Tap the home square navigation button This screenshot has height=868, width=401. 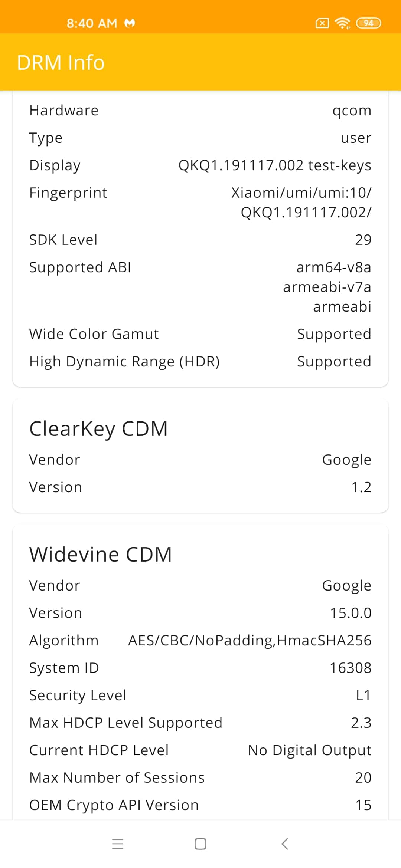click(200, 844)
